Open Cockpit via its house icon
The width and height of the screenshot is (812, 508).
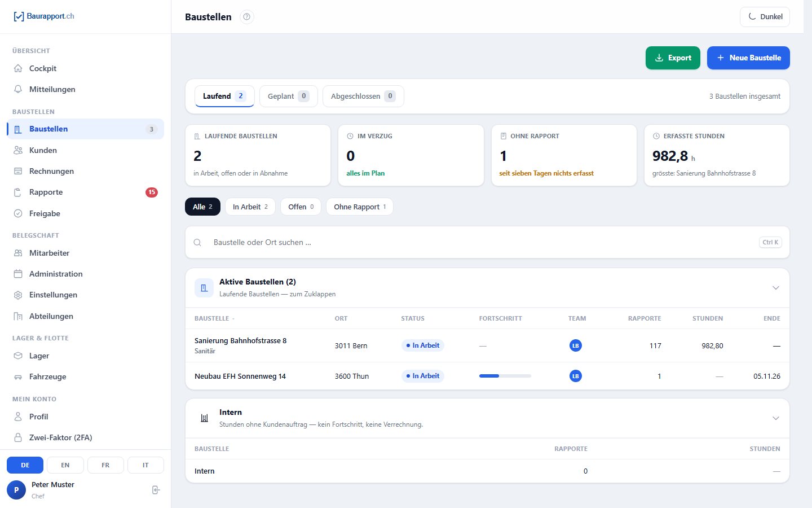18,68
